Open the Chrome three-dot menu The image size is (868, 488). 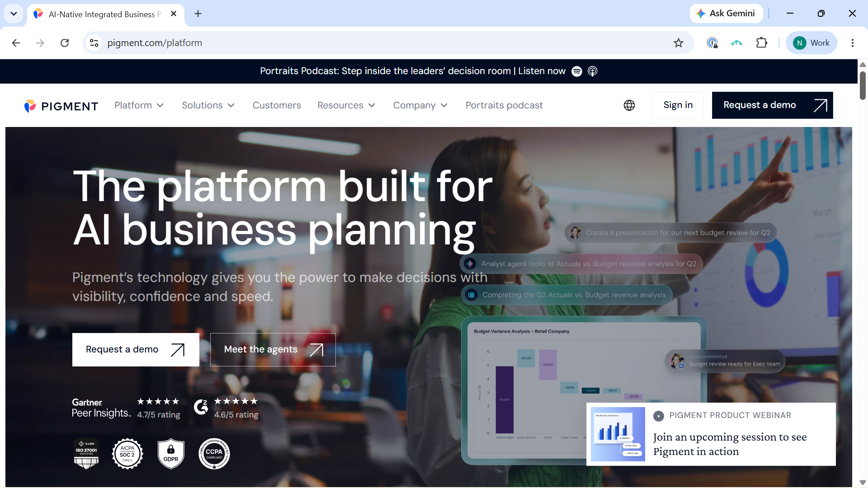point(853,43)
